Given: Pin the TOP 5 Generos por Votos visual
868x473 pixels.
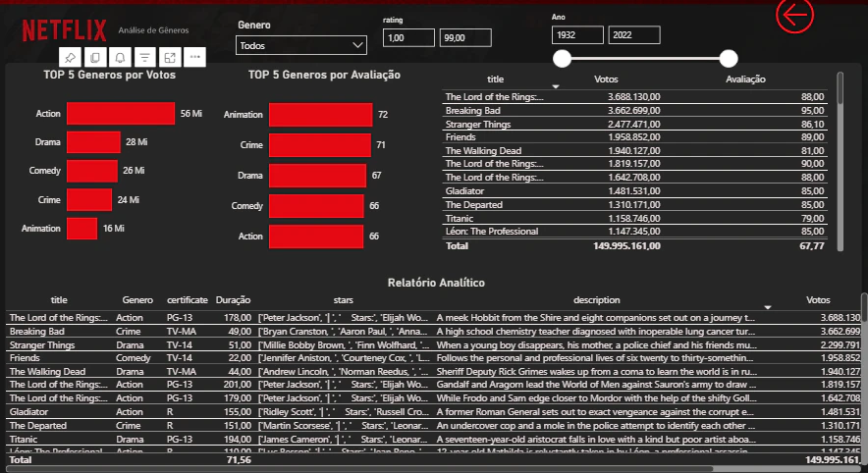Looking at the screenshot, I should (x=71, y=57).
